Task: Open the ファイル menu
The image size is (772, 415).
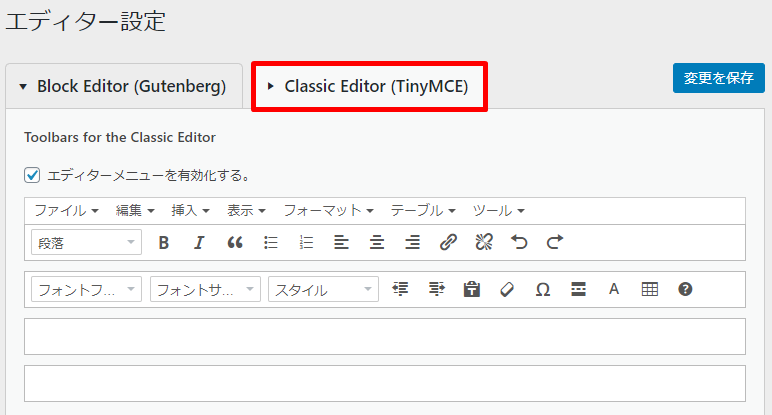Action: (x=66, y=211)
